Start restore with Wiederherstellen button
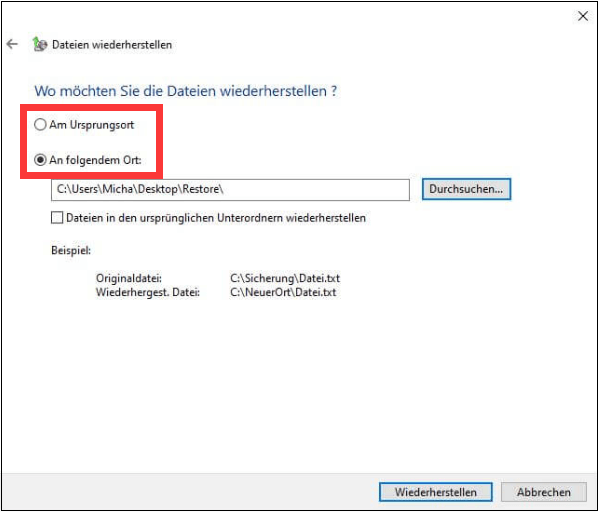This screenshot has width=599, height=512. tap(435, 492)
